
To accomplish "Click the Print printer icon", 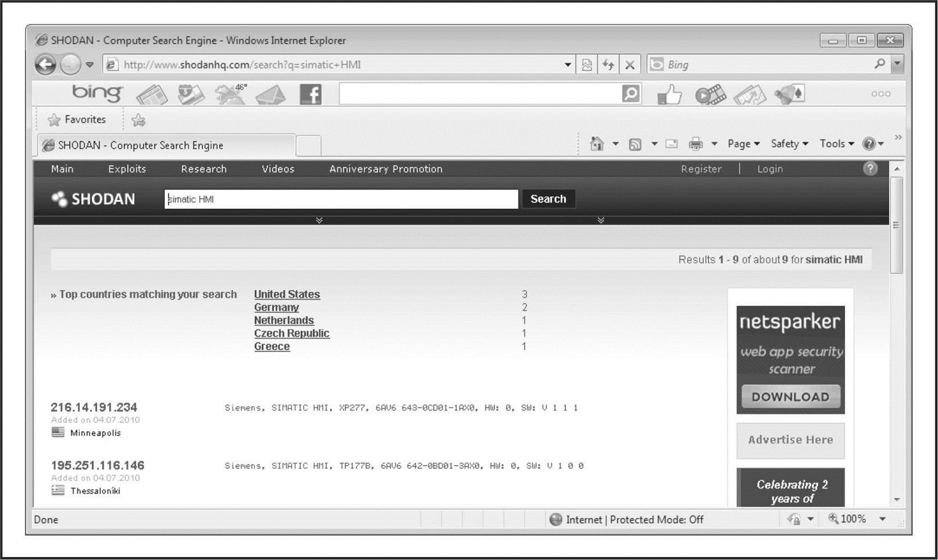I will click(x=696, y=144).
